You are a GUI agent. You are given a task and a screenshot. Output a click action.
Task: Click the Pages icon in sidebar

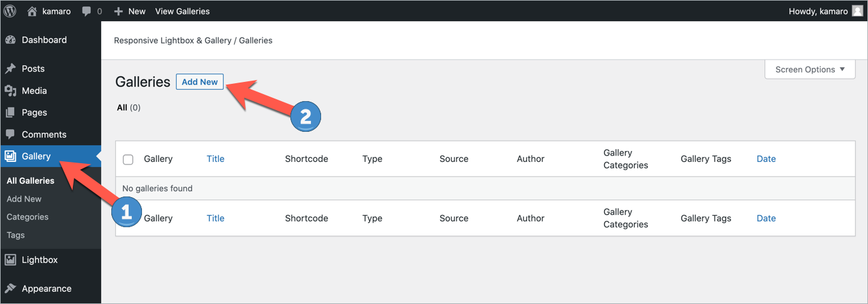click(10, 113)
